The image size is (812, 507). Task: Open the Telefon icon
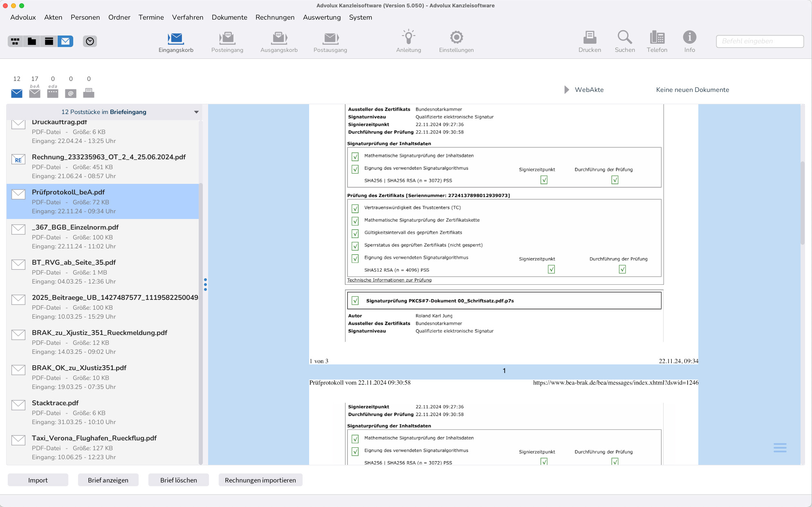click(x=657, y=41)
